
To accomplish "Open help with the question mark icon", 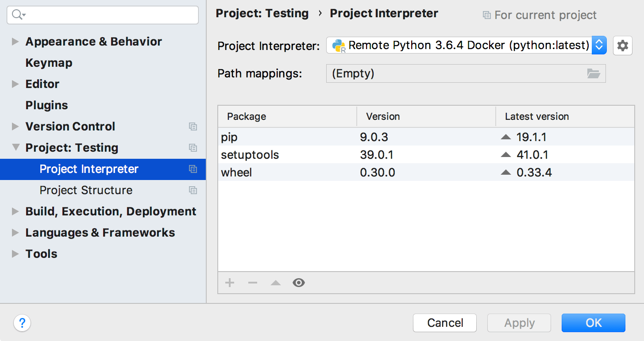I will pyautogui.click(x=22, y=323).
